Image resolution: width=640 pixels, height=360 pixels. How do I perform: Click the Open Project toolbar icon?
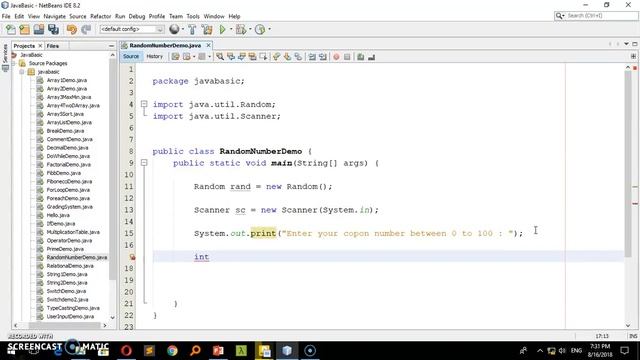pyautogui.click(x=39, y=29)
